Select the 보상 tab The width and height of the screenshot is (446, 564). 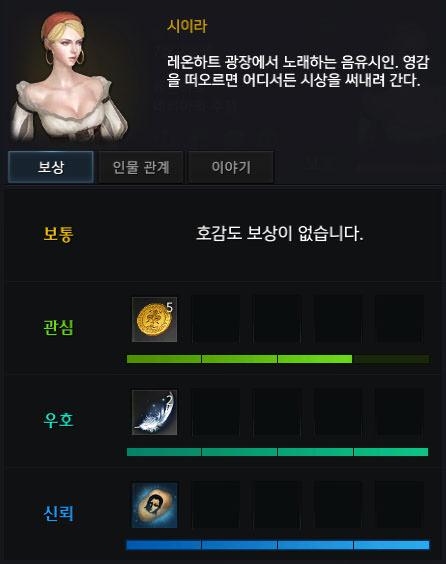(x=51, y=167)
